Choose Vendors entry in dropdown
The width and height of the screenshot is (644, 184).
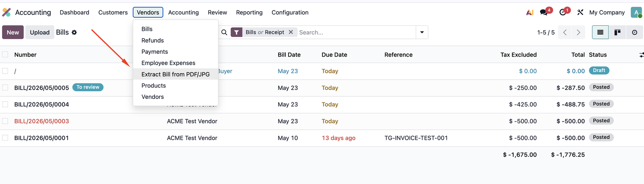pos(175,97)
